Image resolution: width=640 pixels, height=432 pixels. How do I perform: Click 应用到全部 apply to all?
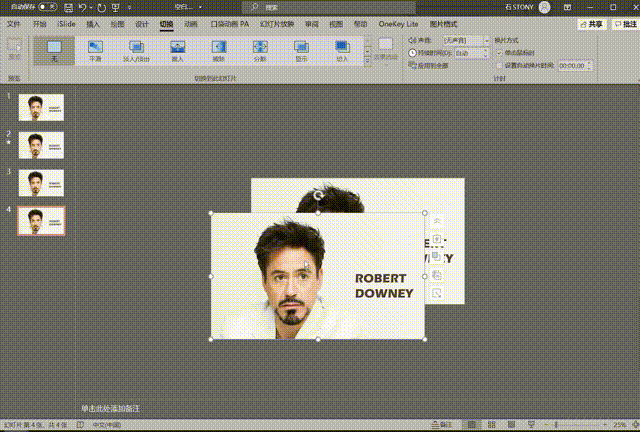pyautogui.click(x=430, y=64)
